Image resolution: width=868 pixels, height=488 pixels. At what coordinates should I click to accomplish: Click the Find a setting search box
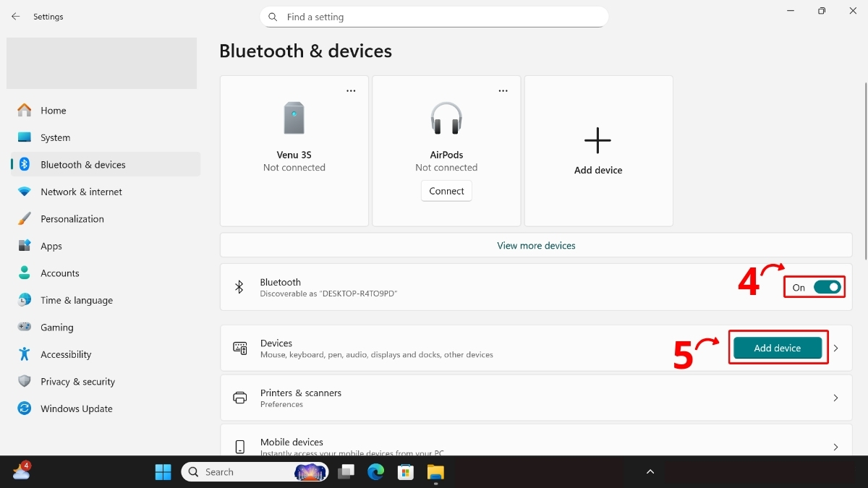click(x=434, y=17)
